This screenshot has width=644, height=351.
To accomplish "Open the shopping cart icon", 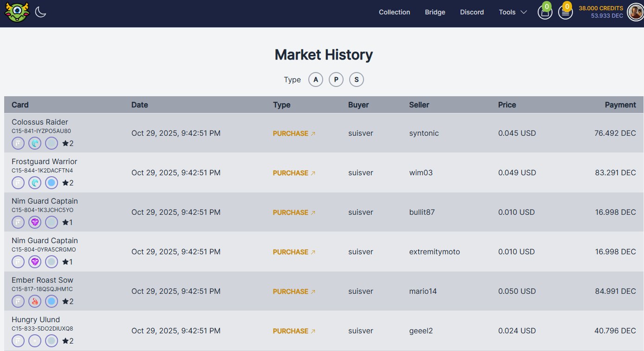I will (545, 13).
